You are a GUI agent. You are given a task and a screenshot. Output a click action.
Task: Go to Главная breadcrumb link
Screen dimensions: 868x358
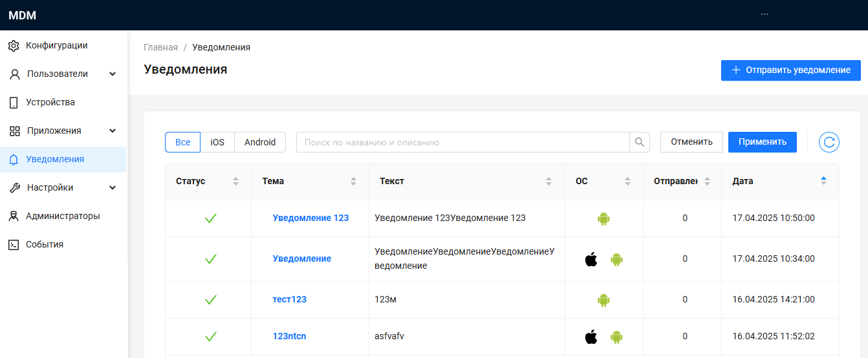160,47
